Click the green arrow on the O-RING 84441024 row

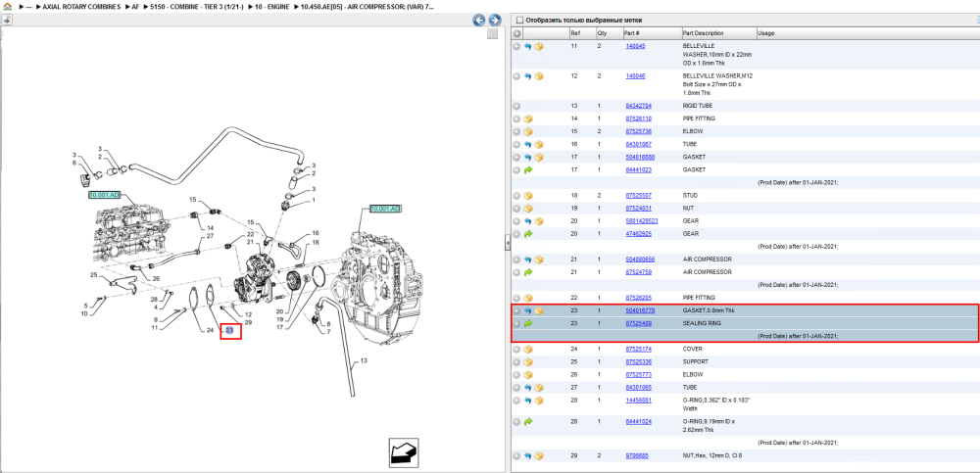[x=527, y=422]
